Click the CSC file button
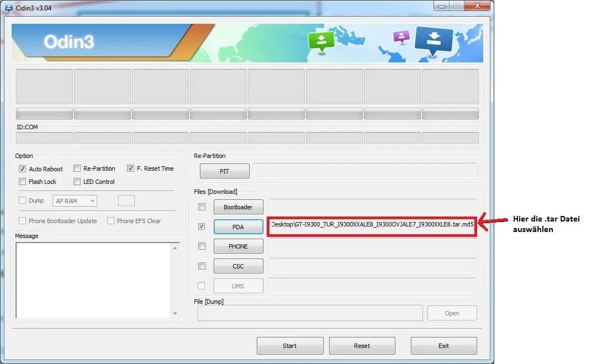Screen dimensions: 613x364 [238, 266]
